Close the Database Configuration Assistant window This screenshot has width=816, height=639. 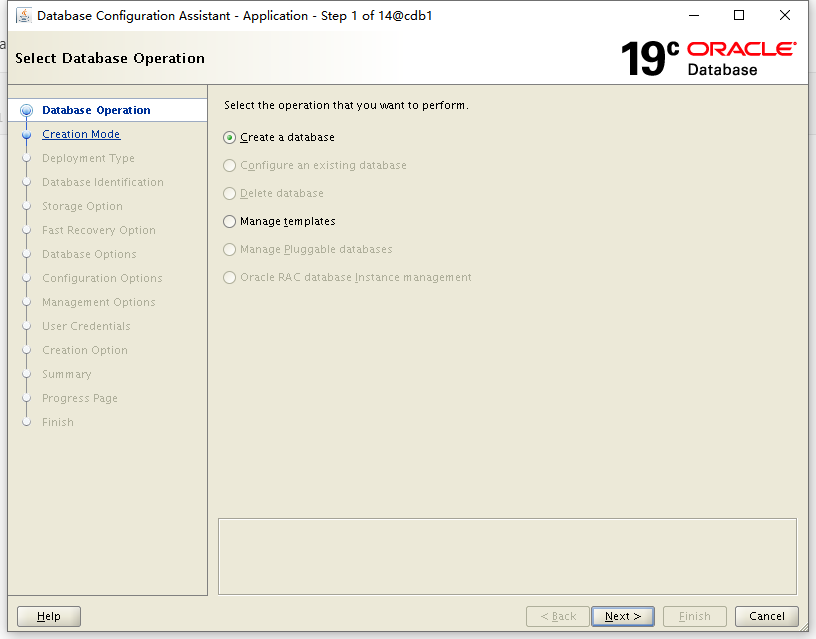click(x=785, y=16)
